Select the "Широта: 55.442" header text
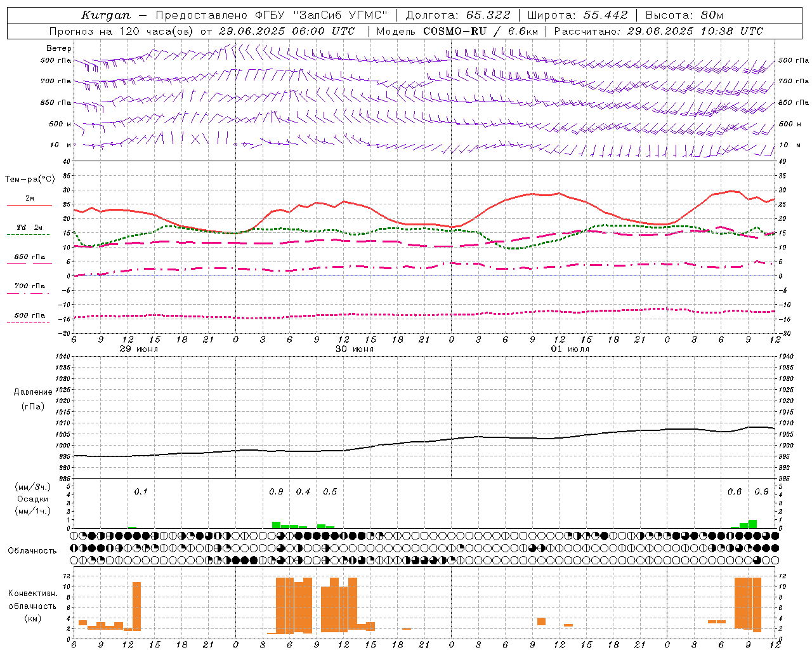 coord(577,15)
